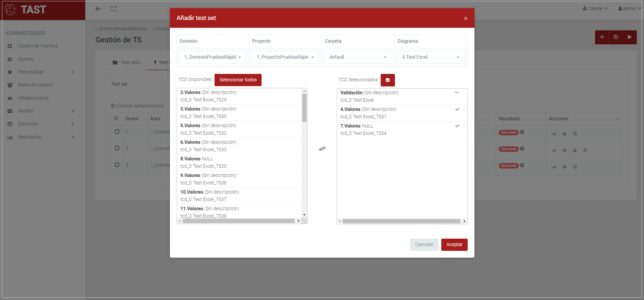The image size is (644, 300).
Task: Click the fullscreen expand icon in header
Action: 114,9
